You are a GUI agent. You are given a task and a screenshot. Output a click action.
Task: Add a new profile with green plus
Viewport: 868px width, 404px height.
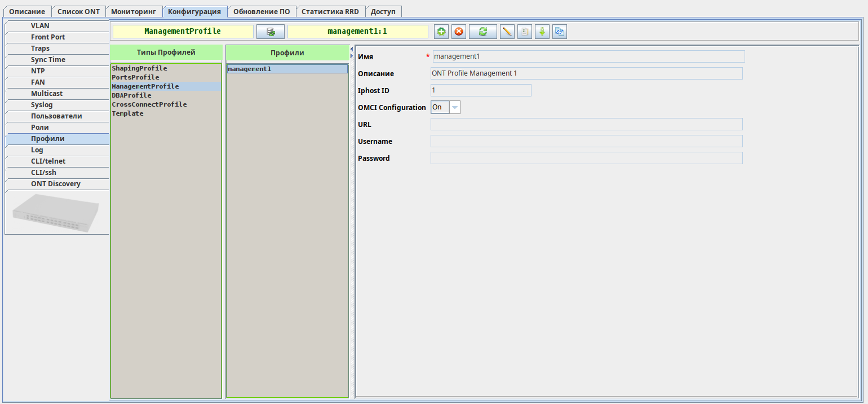(441, 32)
